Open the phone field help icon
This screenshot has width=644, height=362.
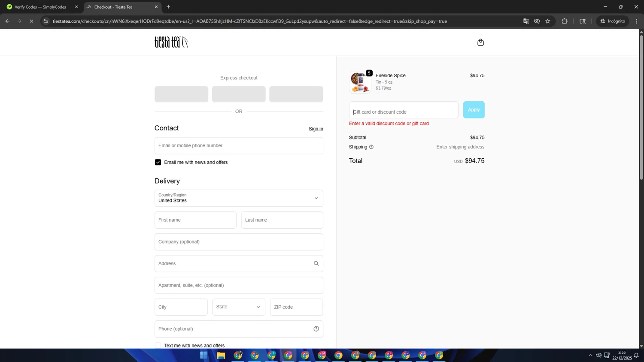[316, 329]
